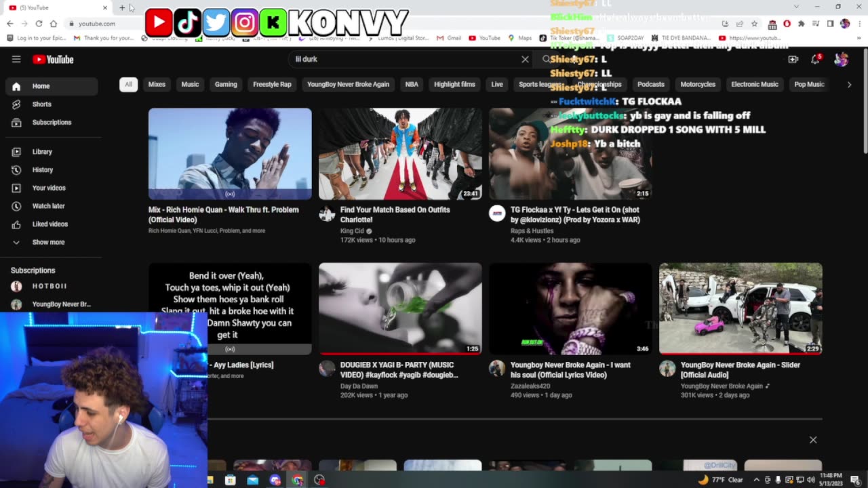Dismiss the shelf with the X button

(x=813, y=440)
